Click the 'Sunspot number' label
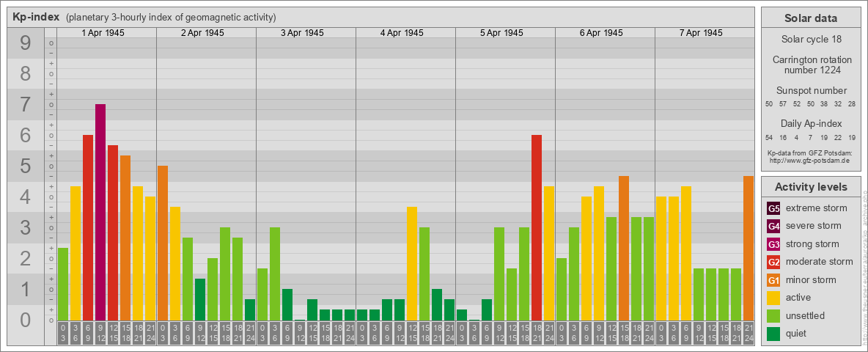The height and width of the screenshot is (352, 868). [x=811, y=91]
